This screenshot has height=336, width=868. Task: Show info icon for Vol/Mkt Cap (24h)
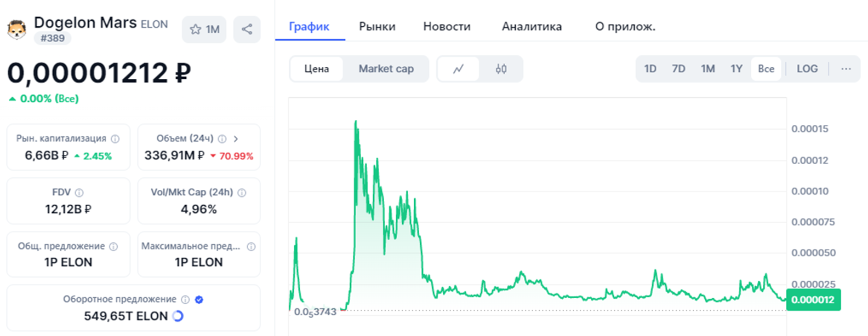242,193
